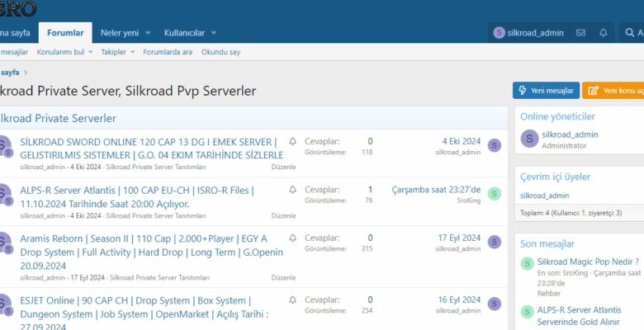Open ALPS-R Server Atlantis Serverinde Gold Alınır

[579, 316]
